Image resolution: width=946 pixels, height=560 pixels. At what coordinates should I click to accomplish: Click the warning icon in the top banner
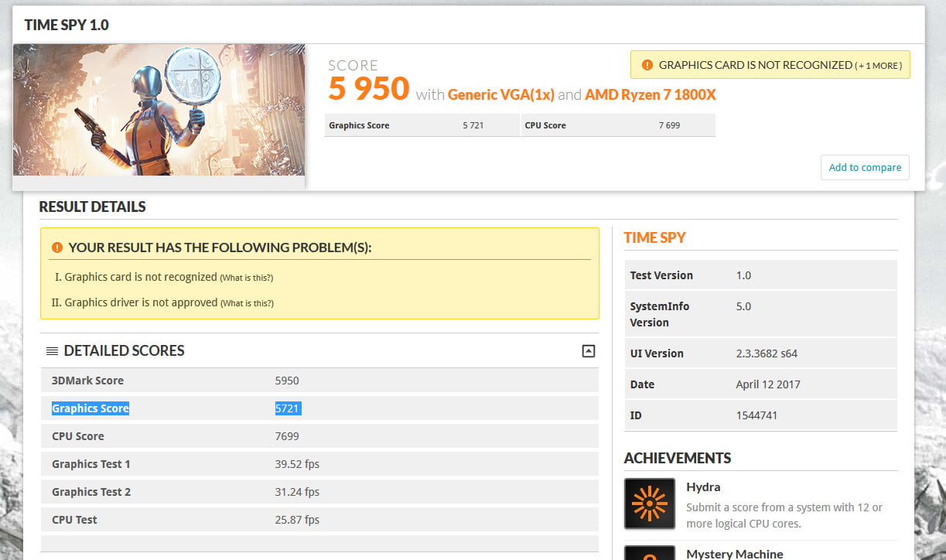click(647, 65)
